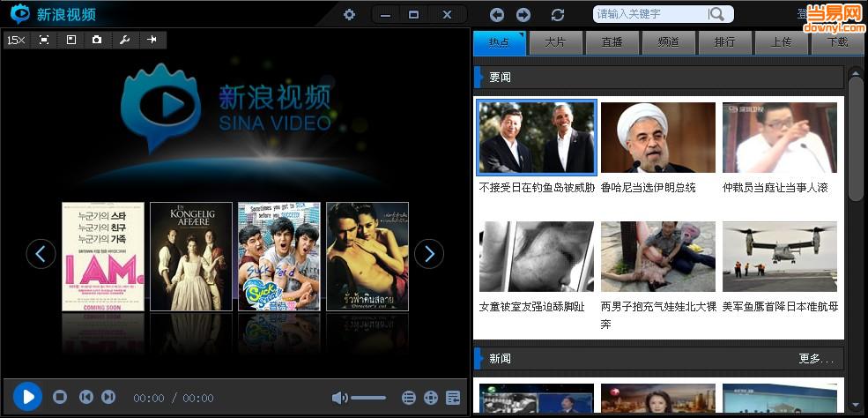Skip to previous video
This screenshot has height=418, width=868.
pyautogui.click(x=86, y=397)
